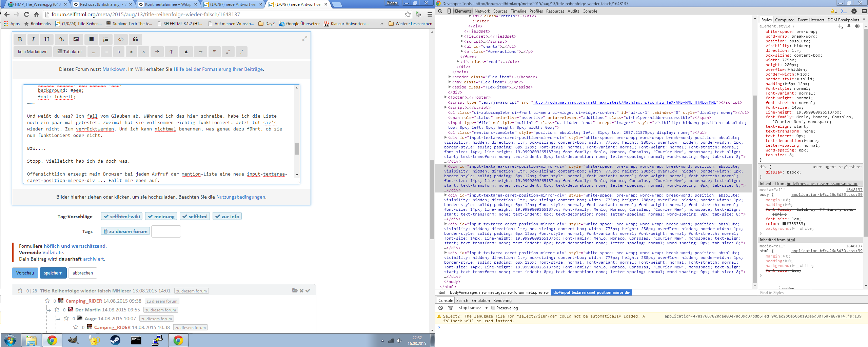This screenshot has height=347, width=868.
Task: Open Steam from the taskbar
Action: pyautogui.click(x=115, y=340)
